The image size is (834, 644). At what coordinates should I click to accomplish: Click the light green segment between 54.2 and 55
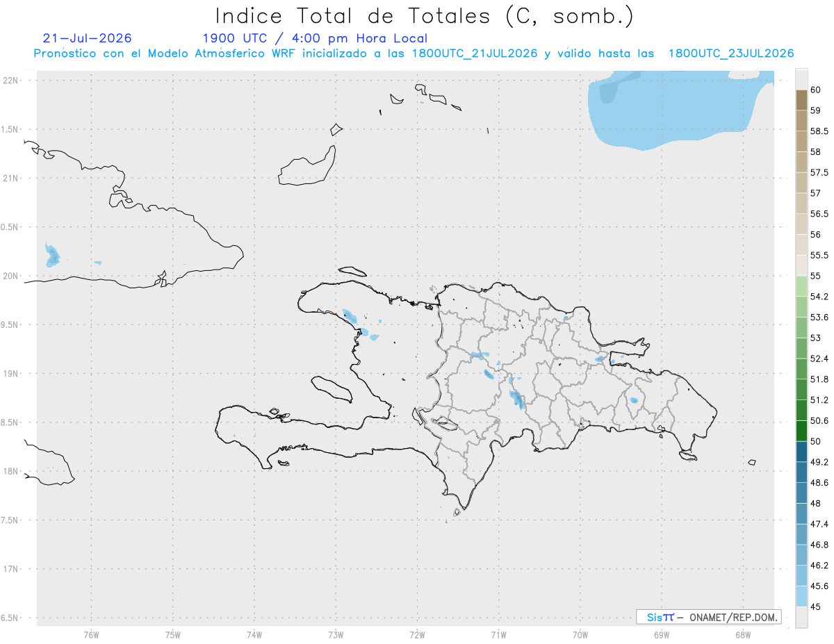(x=801, y=286)
